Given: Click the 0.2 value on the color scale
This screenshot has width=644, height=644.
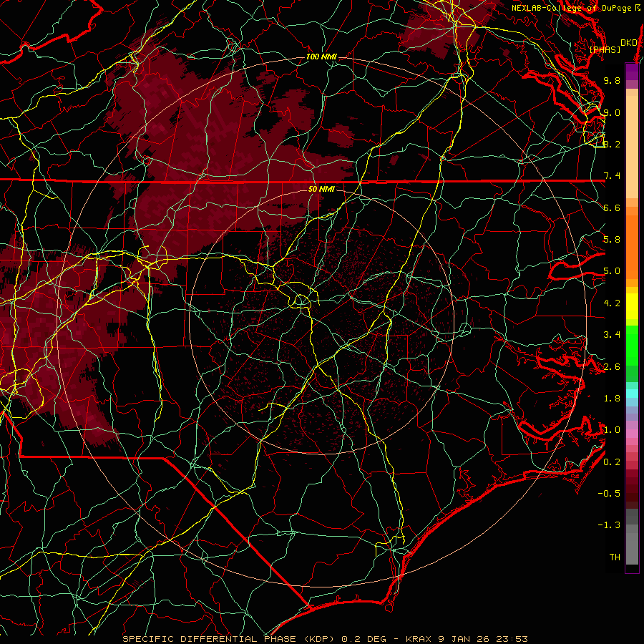Looking at the screenshot, I should click(612, 462).
